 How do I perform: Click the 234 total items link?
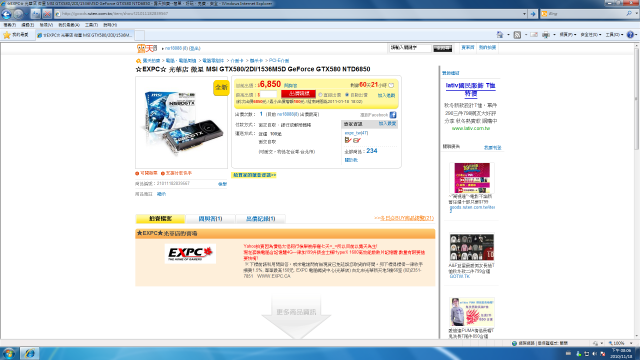coord(372,151)
